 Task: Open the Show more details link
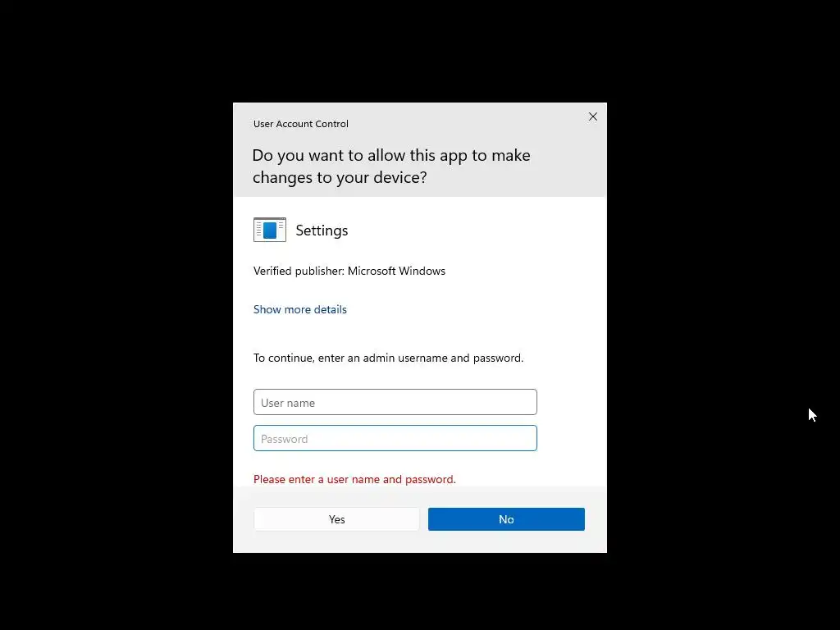click(300, 309)
